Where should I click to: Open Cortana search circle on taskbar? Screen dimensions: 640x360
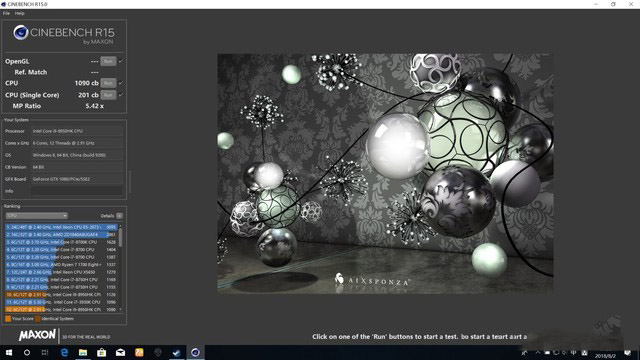[x=27, y=353]
